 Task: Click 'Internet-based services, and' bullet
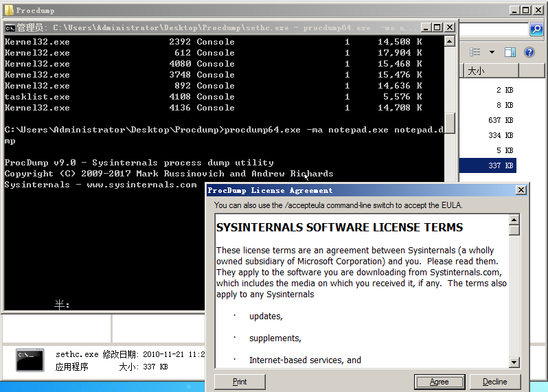point(305,360)
